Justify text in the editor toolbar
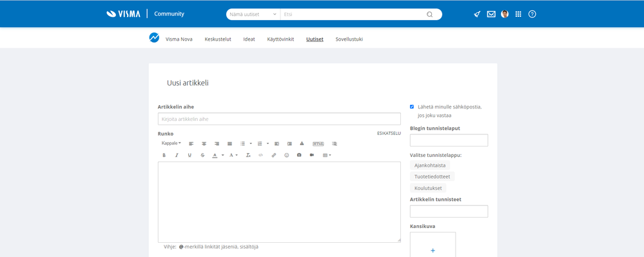Image resolution: width=644 pixels, height=257 pixels. coord(229,143)
